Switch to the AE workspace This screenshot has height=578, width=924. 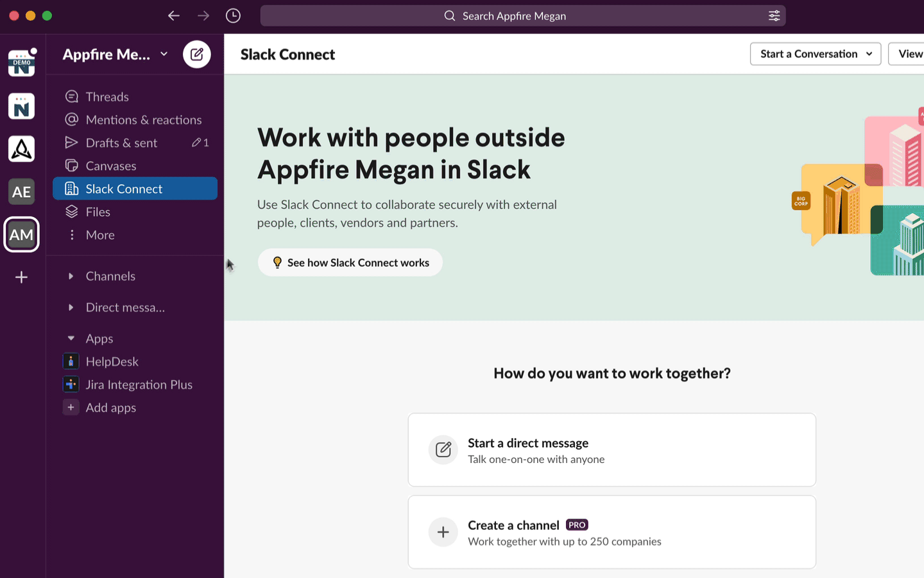point(22,191)
